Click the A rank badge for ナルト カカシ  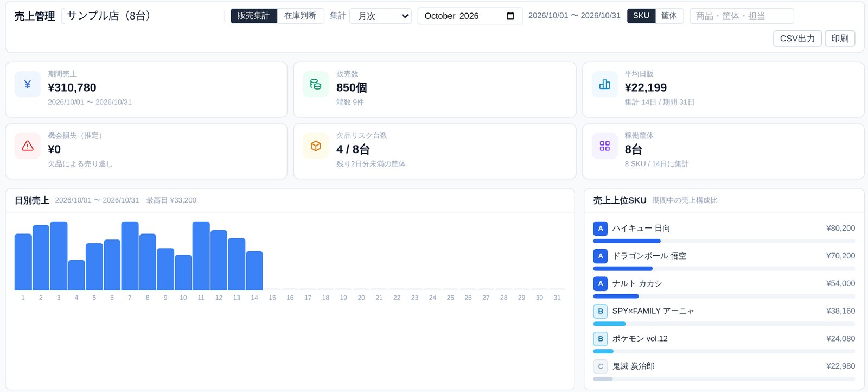[600, 283]
